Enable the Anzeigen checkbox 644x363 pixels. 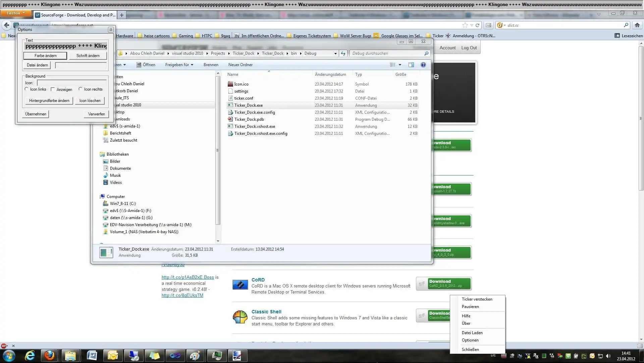point(53,90)
